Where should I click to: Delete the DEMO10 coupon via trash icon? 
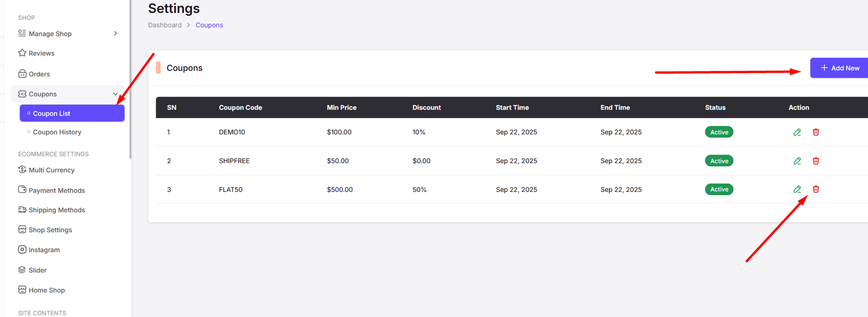click(x=815, y=132)
